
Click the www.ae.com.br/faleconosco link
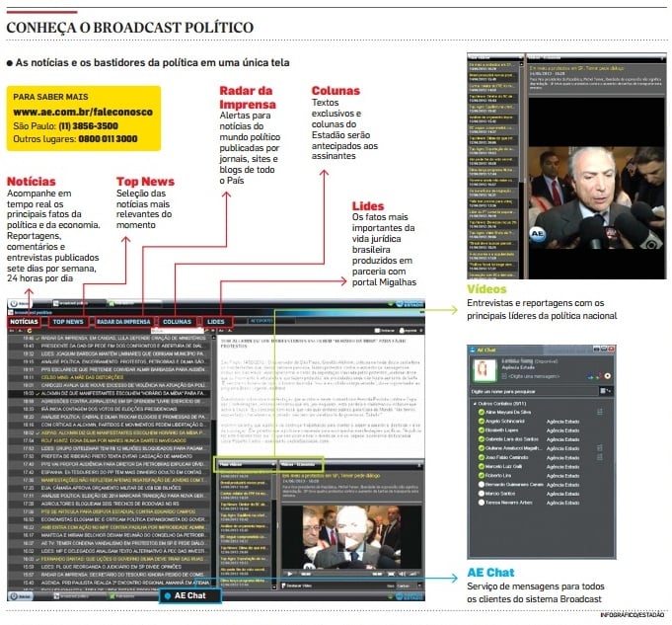[74, 114]
